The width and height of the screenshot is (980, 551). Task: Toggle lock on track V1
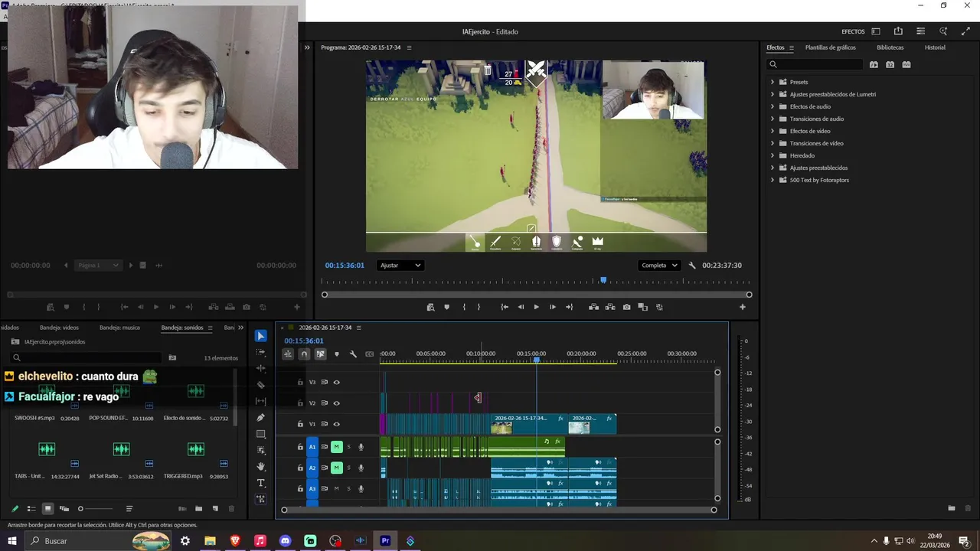[300, 424]
